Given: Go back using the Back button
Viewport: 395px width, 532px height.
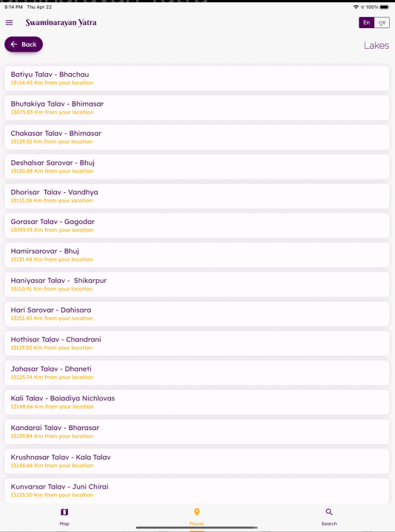Looking at the screenshot, I should [x=24, y=44].
